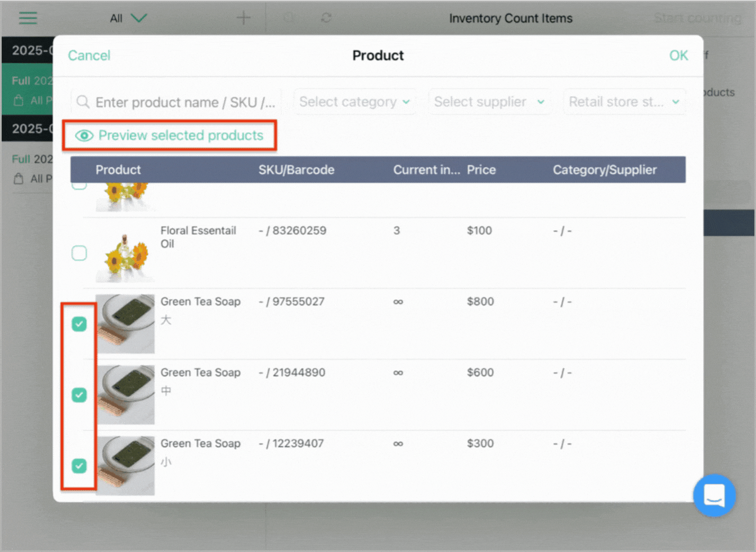Open the Select supplier dropdown
Image resolution: width=756 pixels, height=552 pixels.
click(489, 102)
